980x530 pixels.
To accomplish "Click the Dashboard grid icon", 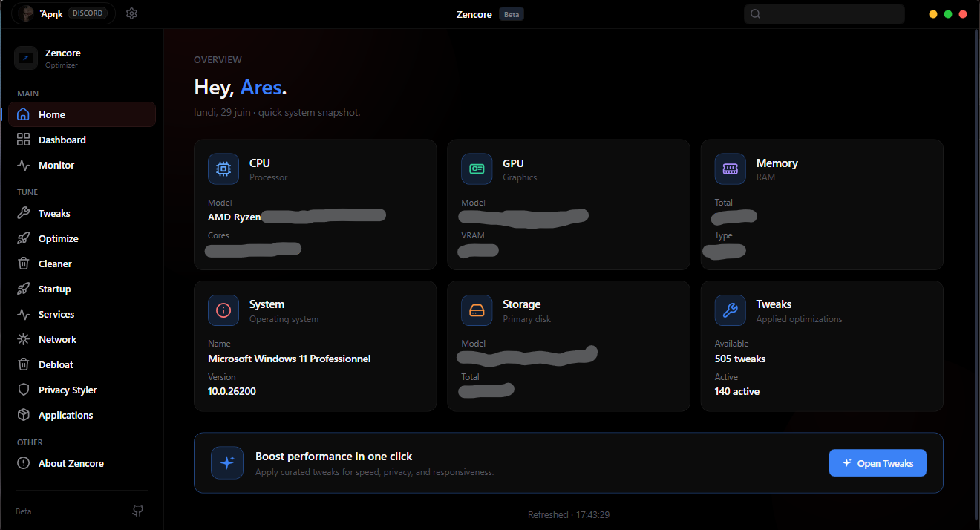I will click(24, 140).
